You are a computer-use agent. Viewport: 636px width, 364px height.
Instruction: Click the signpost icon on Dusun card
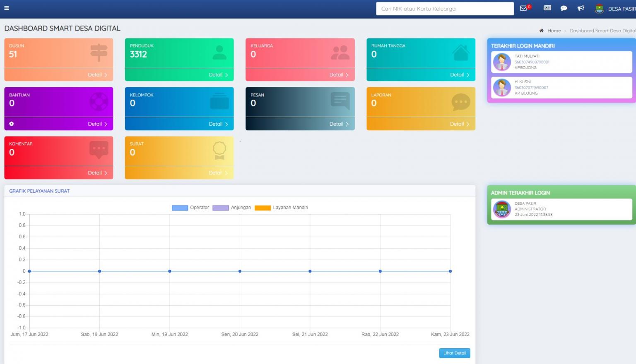coord(99,53)
